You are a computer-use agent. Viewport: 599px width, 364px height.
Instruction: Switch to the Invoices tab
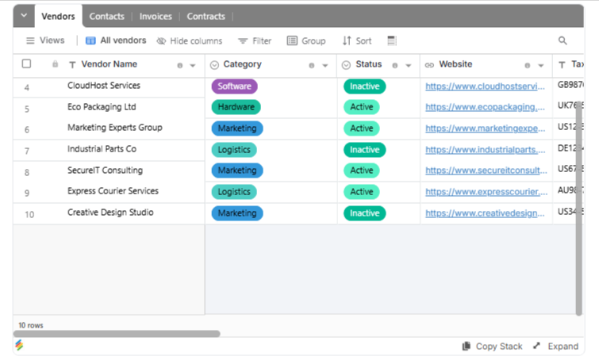(x=156, y=17)
